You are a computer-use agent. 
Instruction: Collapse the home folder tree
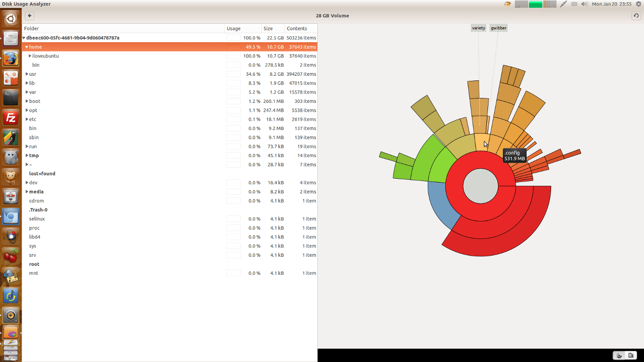tap(27, 46)
